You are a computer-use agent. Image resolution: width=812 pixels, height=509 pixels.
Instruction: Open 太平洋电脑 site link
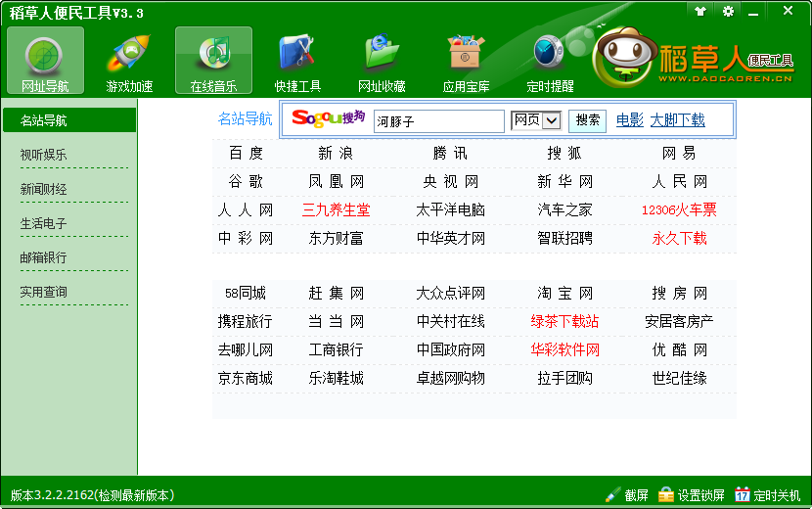tap(450, 209)
